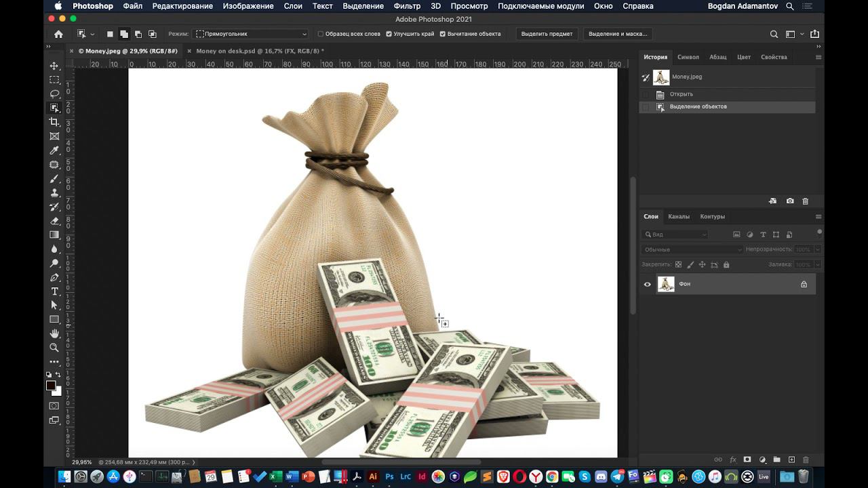Toggle Quick Mask mode

[54, 406]
